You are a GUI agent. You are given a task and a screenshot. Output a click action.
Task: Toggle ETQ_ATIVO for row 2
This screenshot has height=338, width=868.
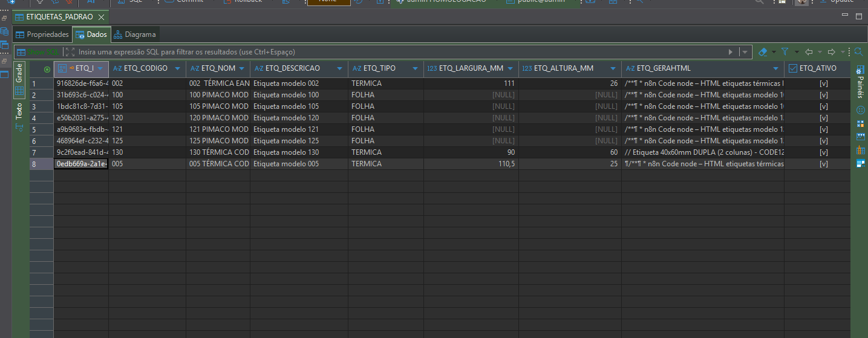823,95
